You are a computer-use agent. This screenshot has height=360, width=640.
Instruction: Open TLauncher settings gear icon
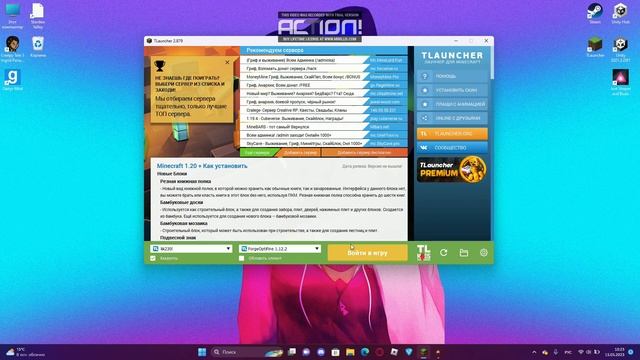(x=484, y=253)
